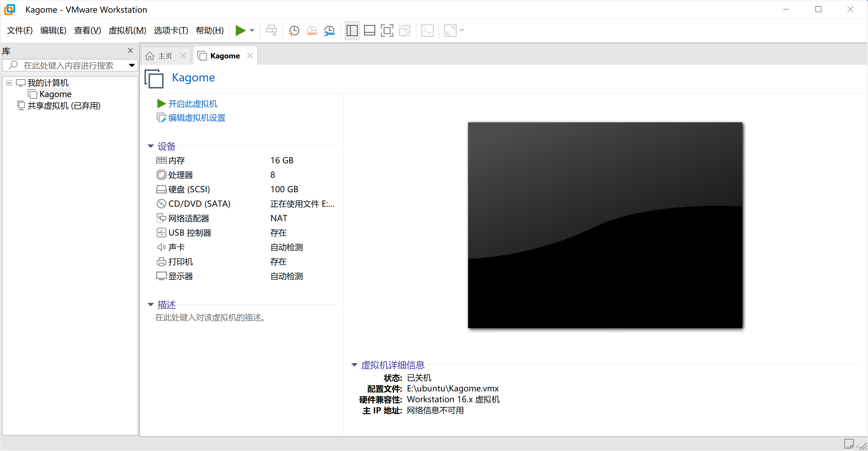Open the 帮助(H) menu
This screenshot has width=868, height=451.
click(x=210, y=31)
